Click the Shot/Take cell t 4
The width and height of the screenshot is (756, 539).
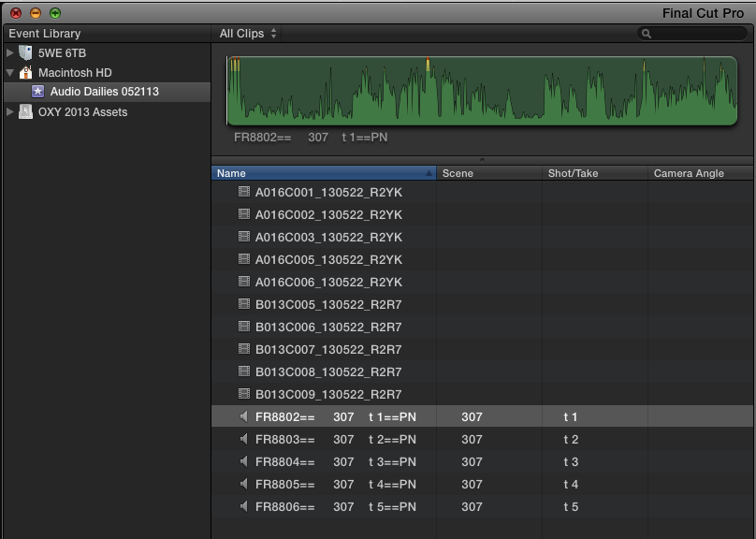571,484
